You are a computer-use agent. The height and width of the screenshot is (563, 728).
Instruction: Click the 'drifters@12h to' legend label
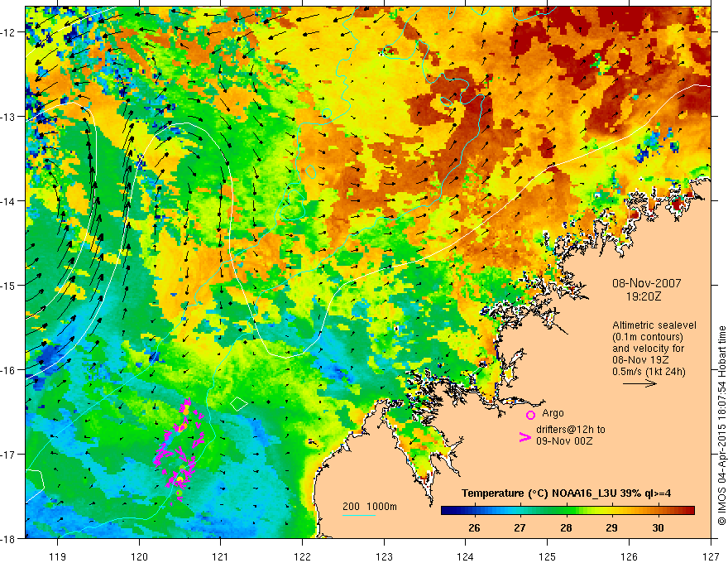click(x=571, y=430)
